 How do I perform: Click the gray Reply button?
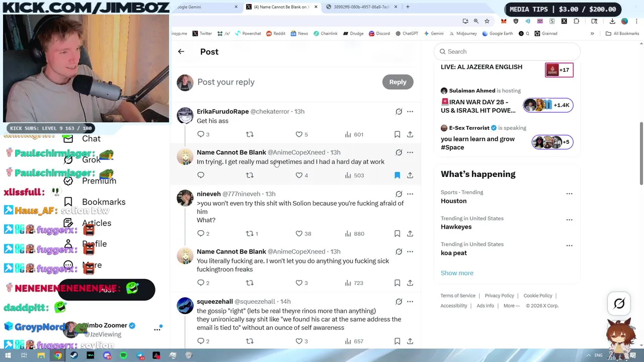point(397,82)
